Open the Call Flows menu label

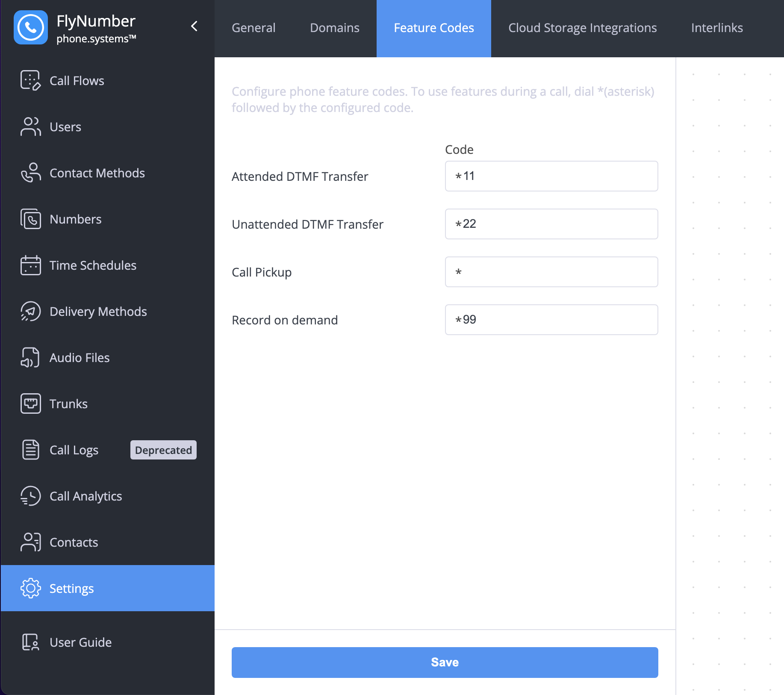pos(77,81)
